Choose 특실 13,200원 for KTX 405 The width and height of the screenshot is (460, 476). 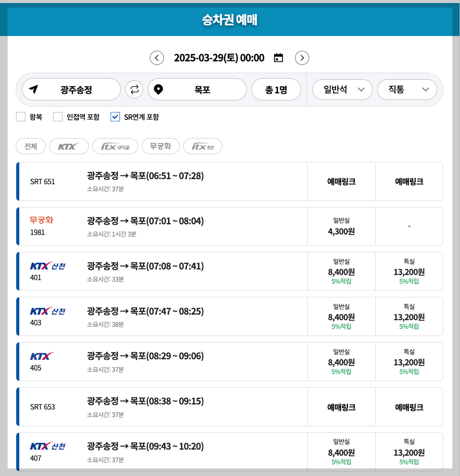click(x=409, y=361)
